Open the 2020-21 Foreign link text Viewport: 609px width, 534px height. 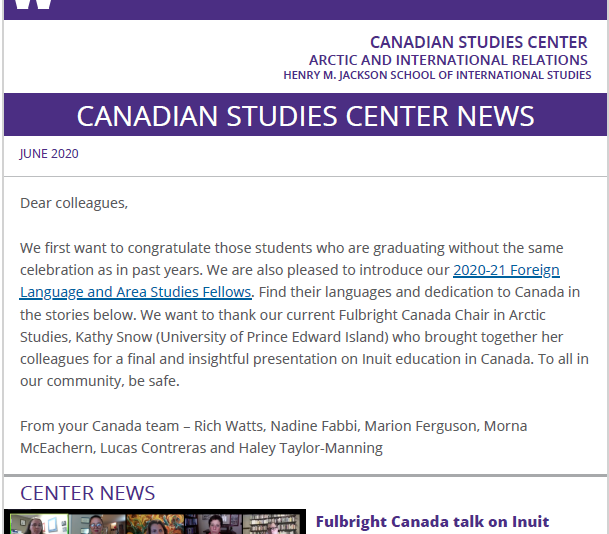(x=506, y=270)
